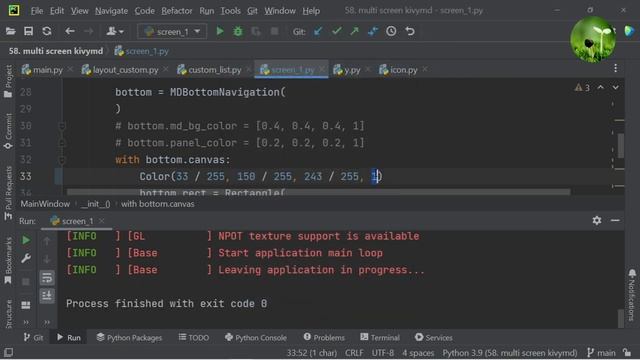Hide the Run panel with minus icon
Screen dimensions: 640x360
[x=615, y=220]
